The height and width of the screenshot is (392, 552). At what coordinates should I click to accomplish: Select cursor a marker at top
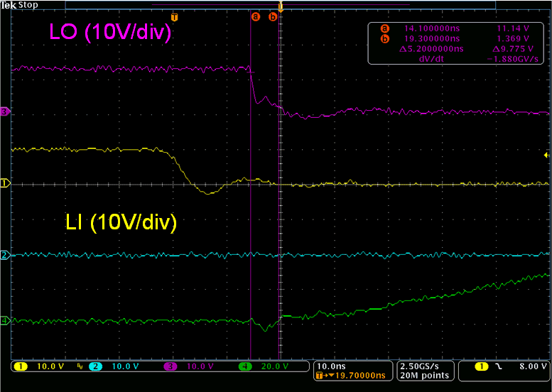(256, 16)
